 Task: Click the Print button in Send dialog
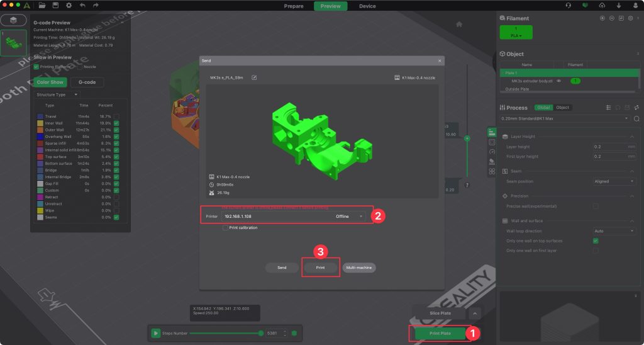click(321, 268)
